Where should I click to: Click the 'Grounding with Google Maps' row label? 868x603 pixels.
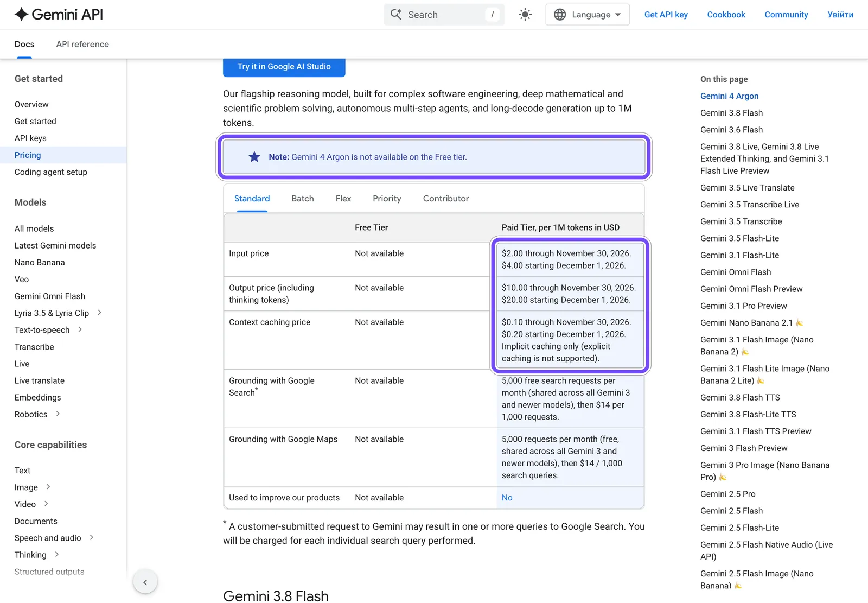point(283,439)
